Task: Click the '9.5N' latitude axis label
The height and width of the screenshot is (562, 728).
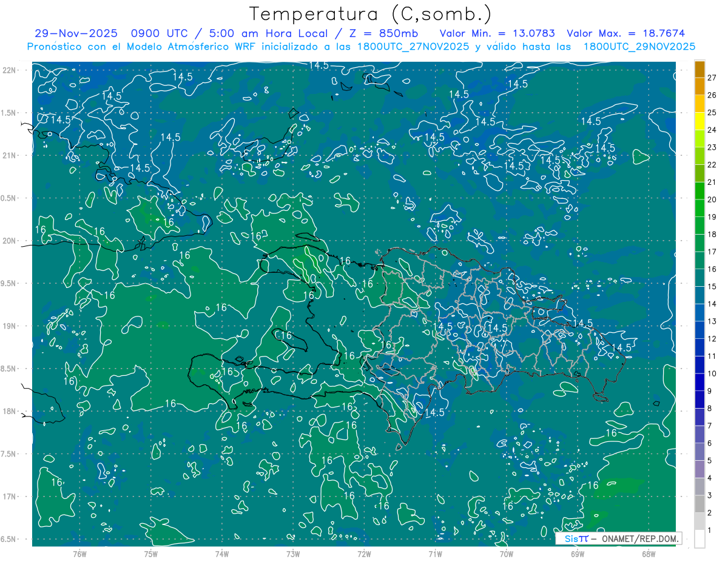Action: [x=9, y=283]
